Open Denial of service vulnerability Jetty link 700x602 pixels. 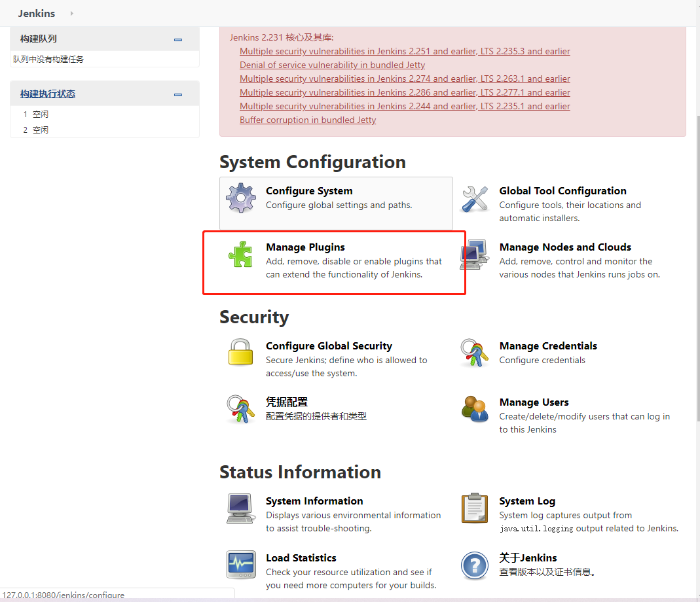332,65
